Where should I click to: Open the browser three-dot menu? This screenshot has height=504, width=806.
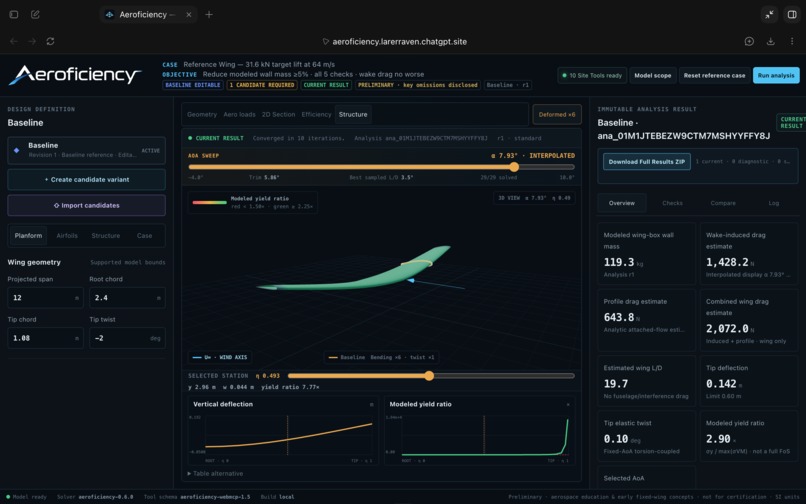tap(792, 41)
